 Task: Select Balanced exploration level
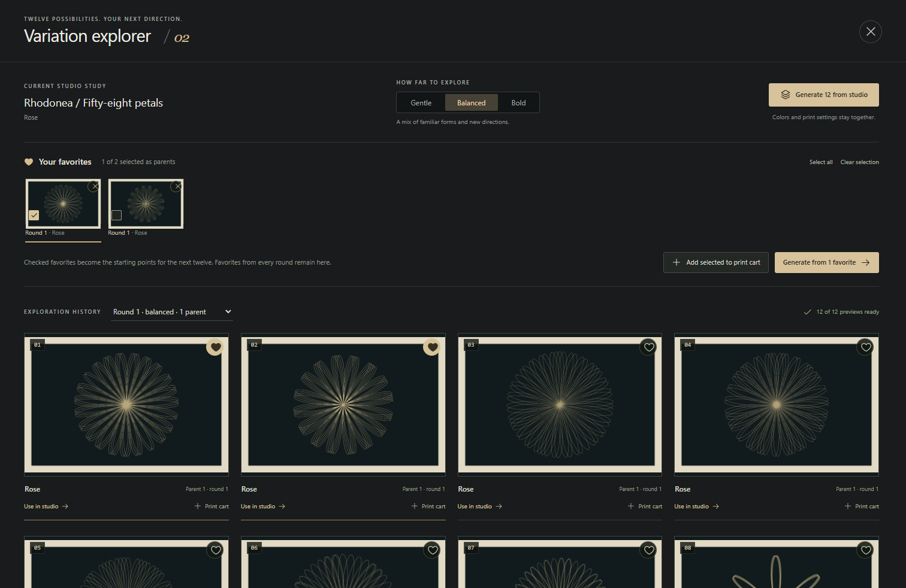click(x=472, y=102)
